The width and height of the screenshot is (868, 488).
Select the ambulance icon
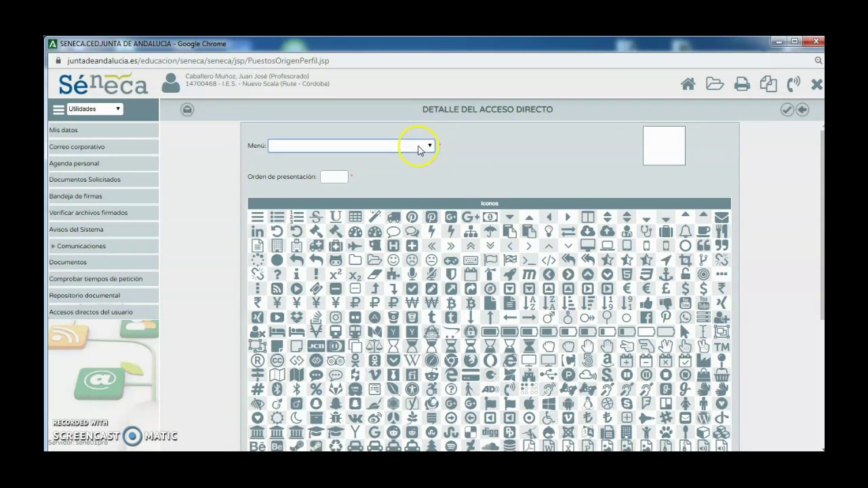316,246
